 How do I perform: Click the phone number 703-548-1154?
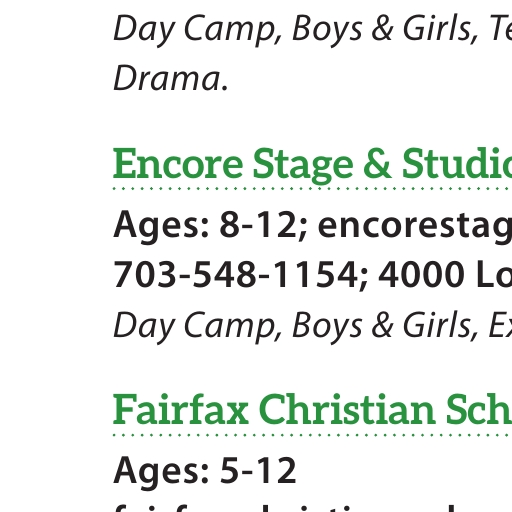236,275
